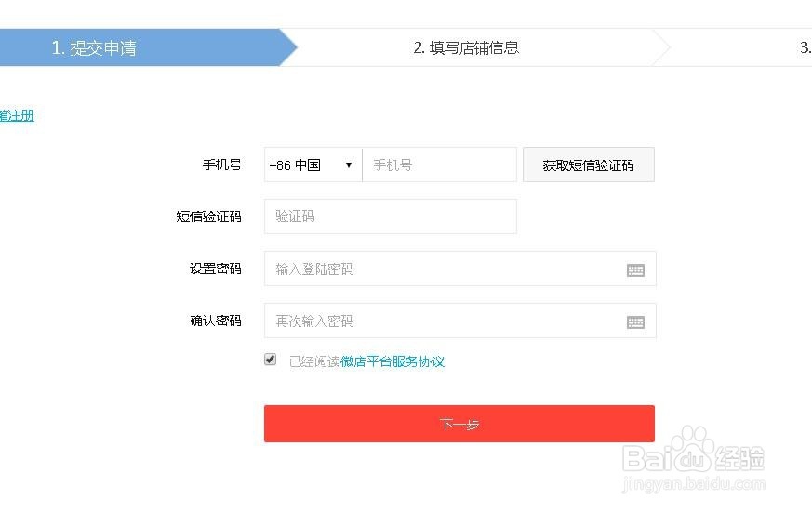This screenshot has height=512, width=812.
Task: Focus the 手机号 phone number input
Action: [x=439, y=165]
